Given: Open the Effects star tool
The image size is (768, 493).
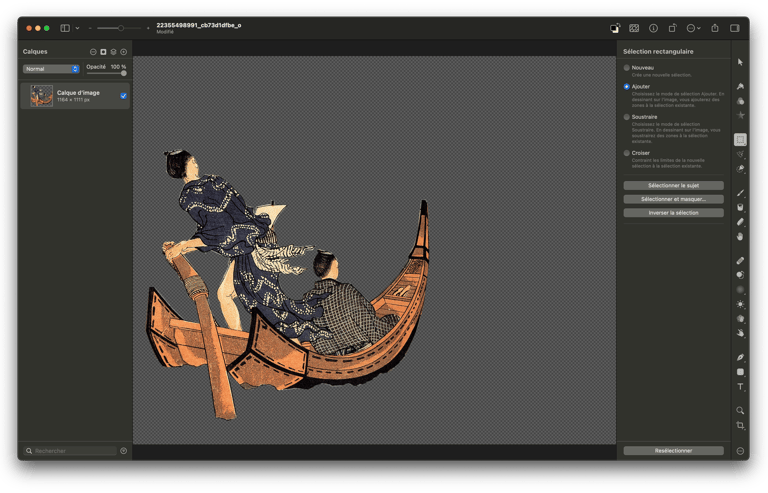Looking at the screenshot, I should 740,115.
